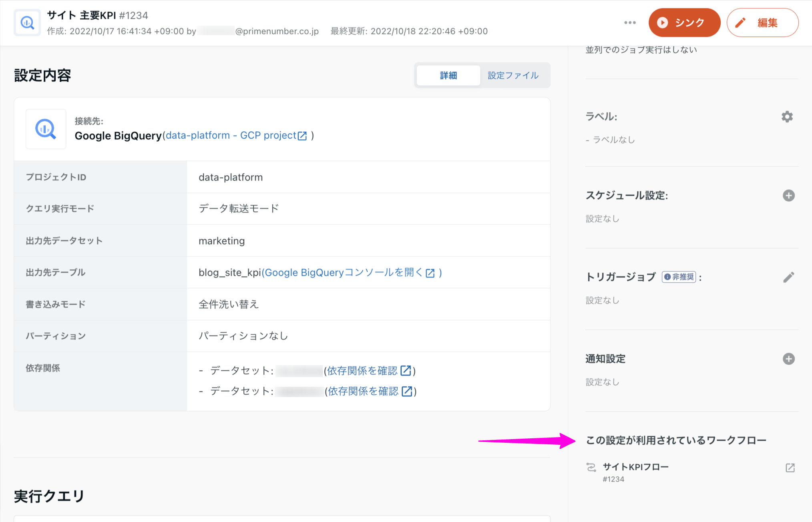
Task: Click the スケジュール設定 heading
Action: tap(627, 195)
